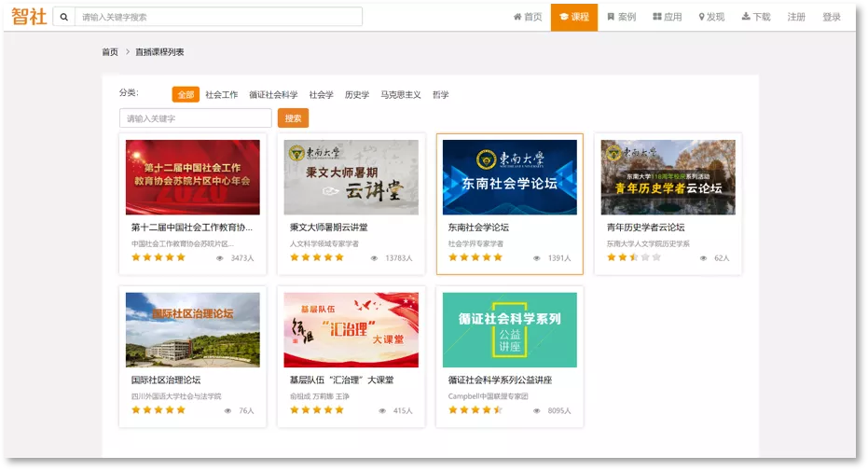868x470 pixels.
Task: Open the 青年历史学者云论坛 thumbnail image
Action: (x=668, y=177)
